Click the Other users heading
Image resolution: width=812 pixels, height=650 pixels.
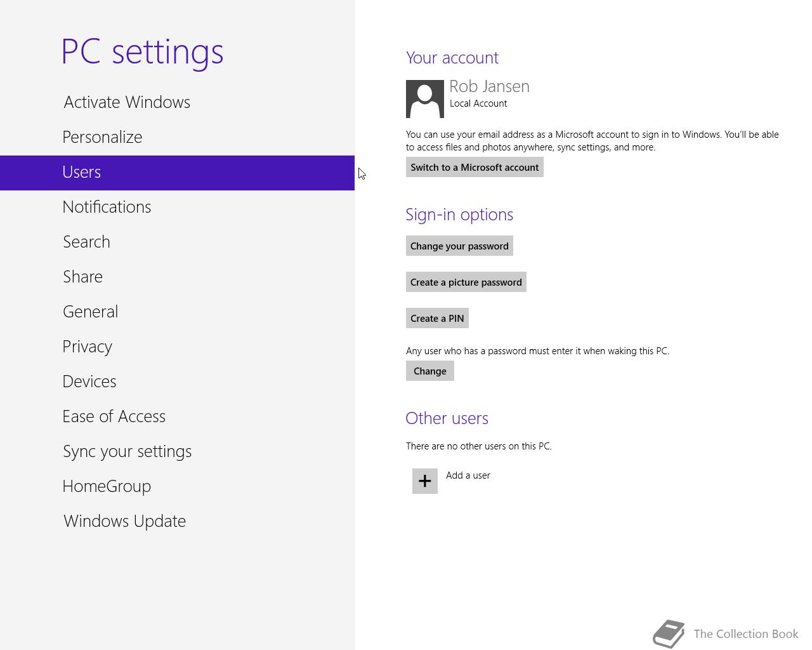pos(447,418)
